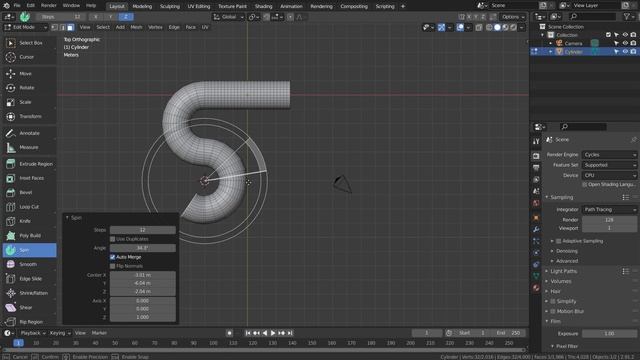
Task: Choose the Loop Cut tool
Action: [29, 207]
